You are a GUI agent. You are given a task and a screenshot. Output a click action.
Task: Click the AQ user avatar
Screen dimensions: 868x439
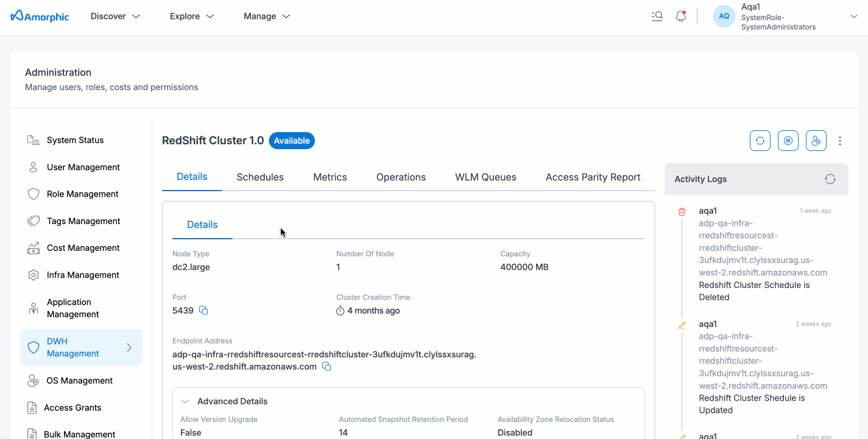[724, 16]
